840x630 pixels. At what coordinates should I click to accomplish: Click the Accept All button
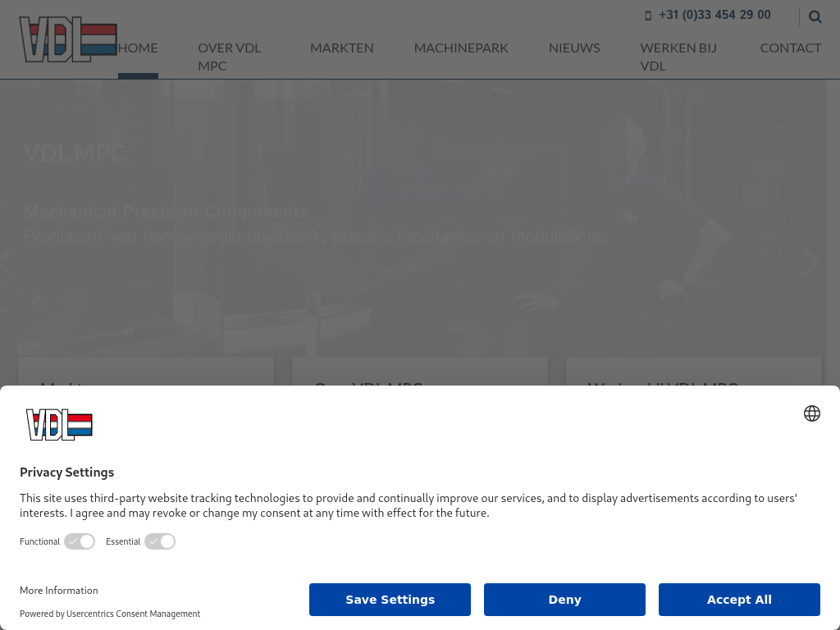739,600
